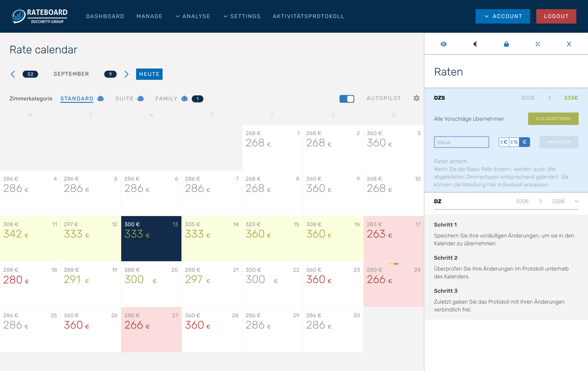Open the Account dropdown
Screen dimensions: 588x371
tap(502, 16)
